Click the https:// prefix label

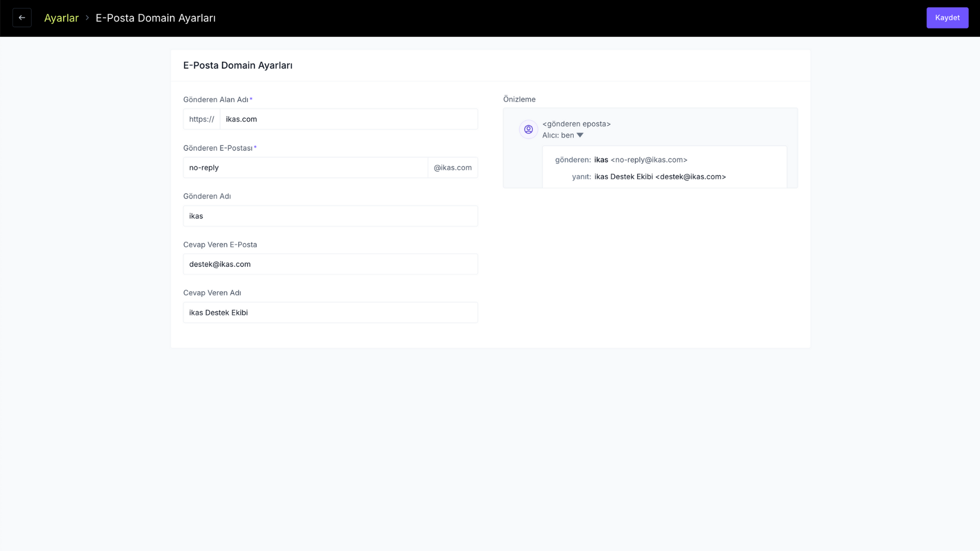pyautogui.click(x=202, y=119)
